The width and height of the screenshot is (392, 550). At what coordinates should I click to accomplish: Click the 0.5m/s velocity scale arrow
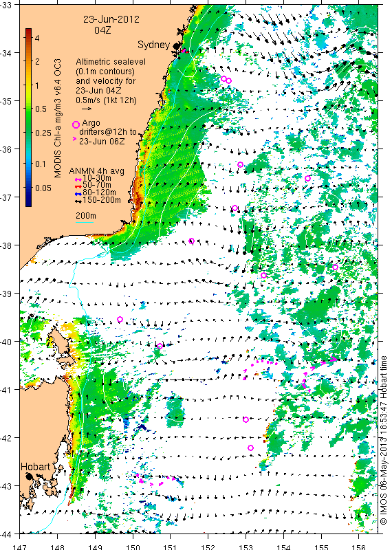pos(87,109)
